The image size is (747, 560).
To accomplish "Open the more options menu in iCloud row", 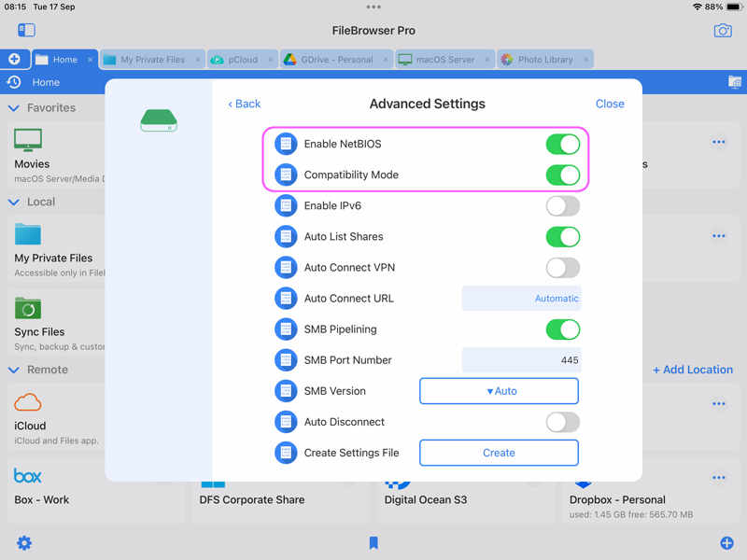I will (718, 404).
